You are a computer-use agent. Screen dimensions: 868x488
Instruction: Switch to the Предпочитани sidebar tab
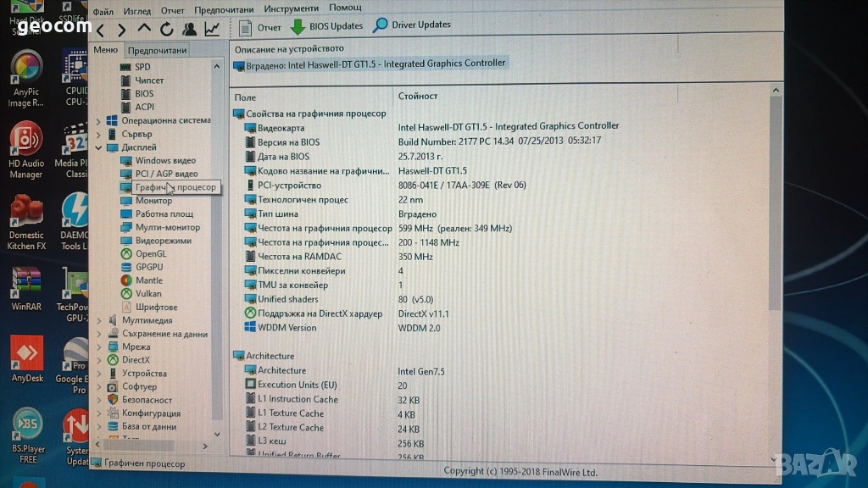tap(157, 50)
